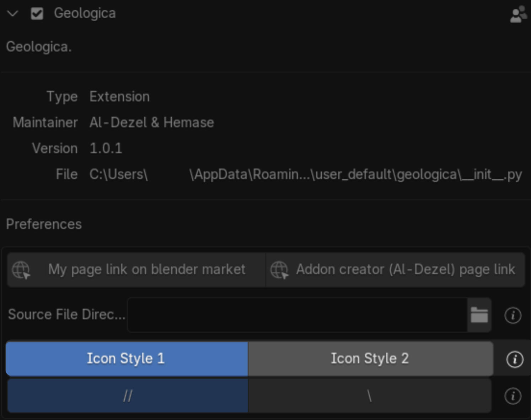
Task: Click the add-on file path text
Action: [x=305, y=175]
